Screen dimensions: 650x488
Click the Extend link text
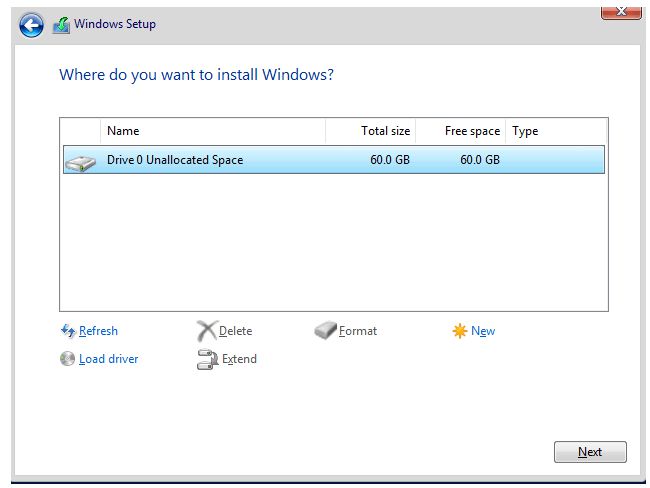[239, 359]
